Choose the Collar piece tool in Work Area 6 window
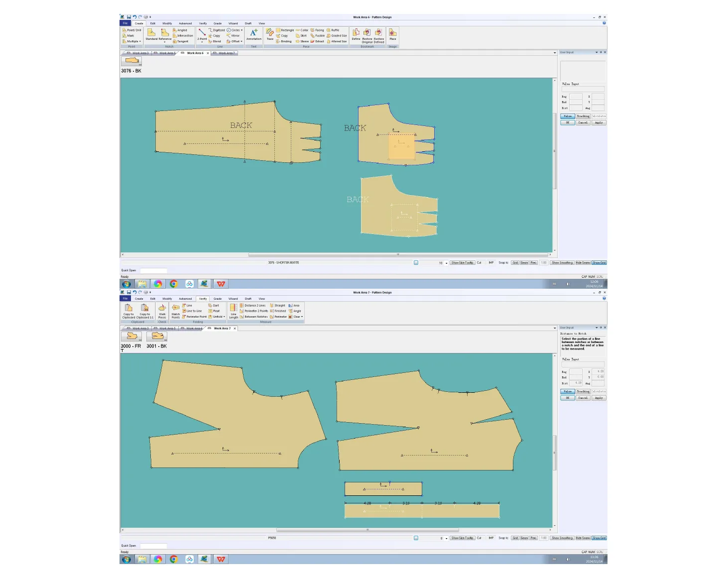This screenshot has height=578, width=728. tap(302, 30)
